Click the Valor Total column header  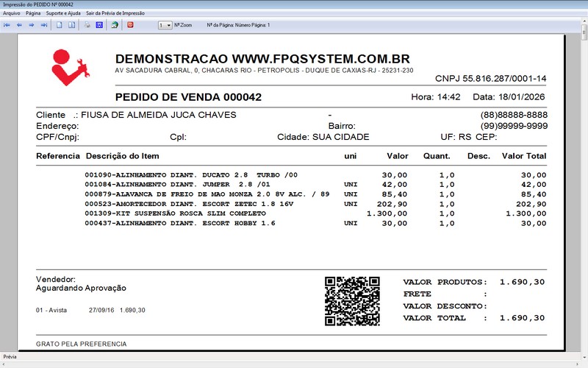click(x=524, y=156)
